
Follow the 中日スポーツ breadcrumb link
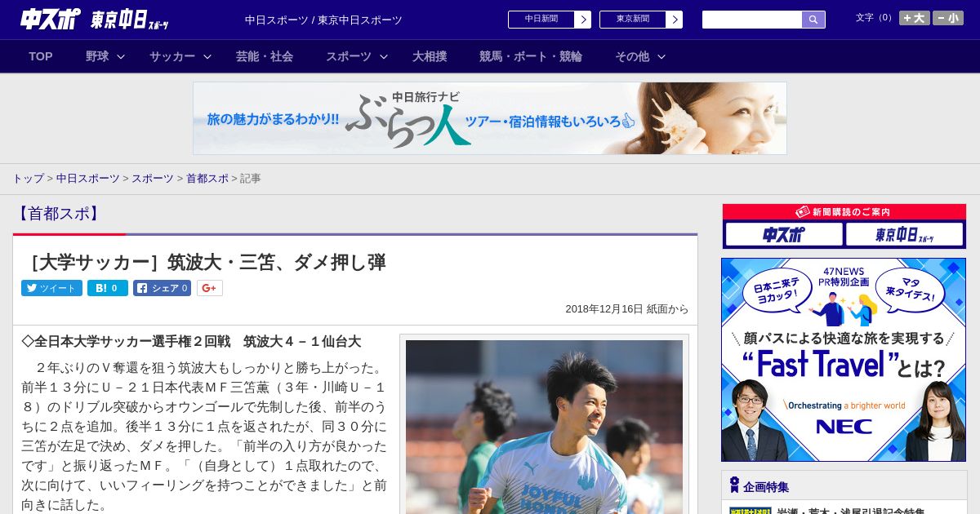pos(88,179)
